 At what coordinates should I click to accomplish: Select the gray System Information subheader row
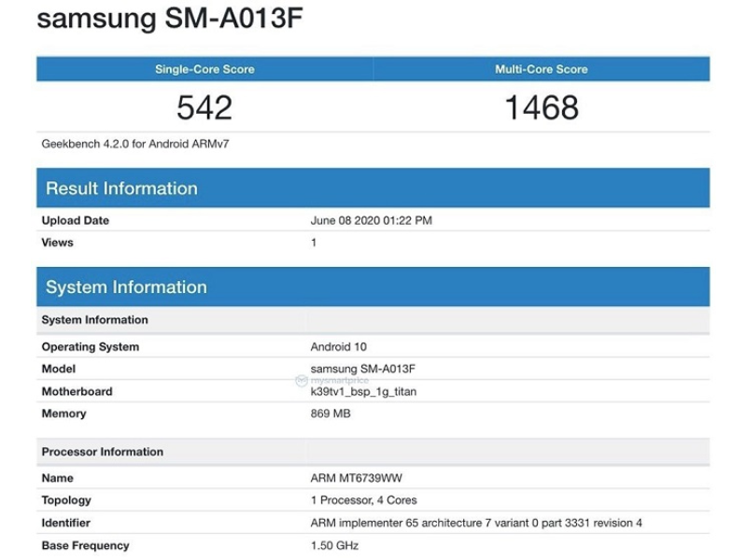point(373,320)
